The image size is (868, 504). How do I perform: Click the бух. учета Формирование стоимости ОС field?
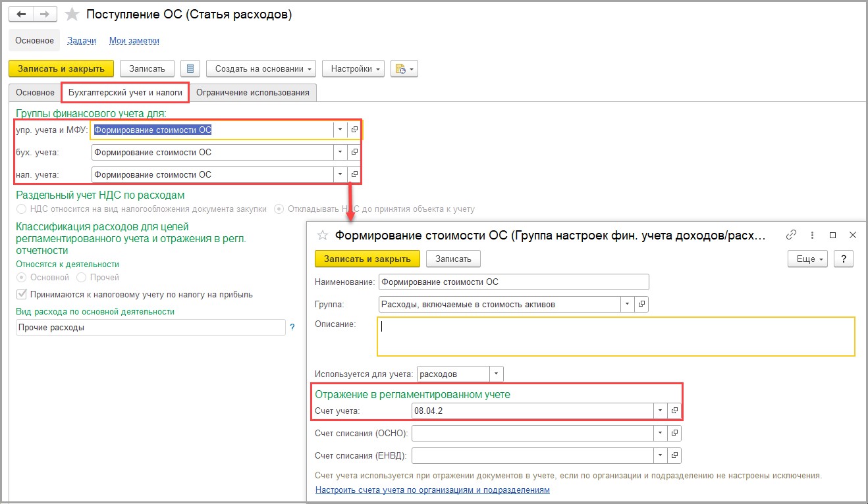coord(212,152)
